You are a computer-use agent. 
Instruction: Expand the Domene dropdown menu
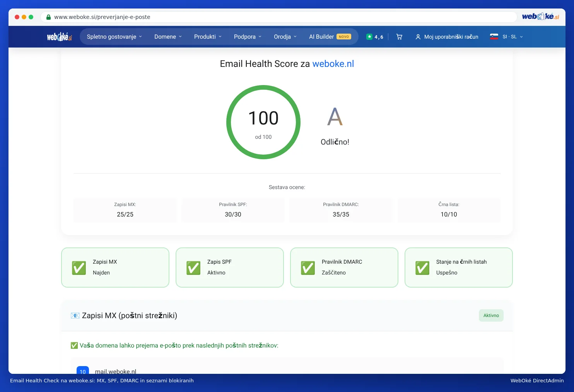tap(168, 37)
